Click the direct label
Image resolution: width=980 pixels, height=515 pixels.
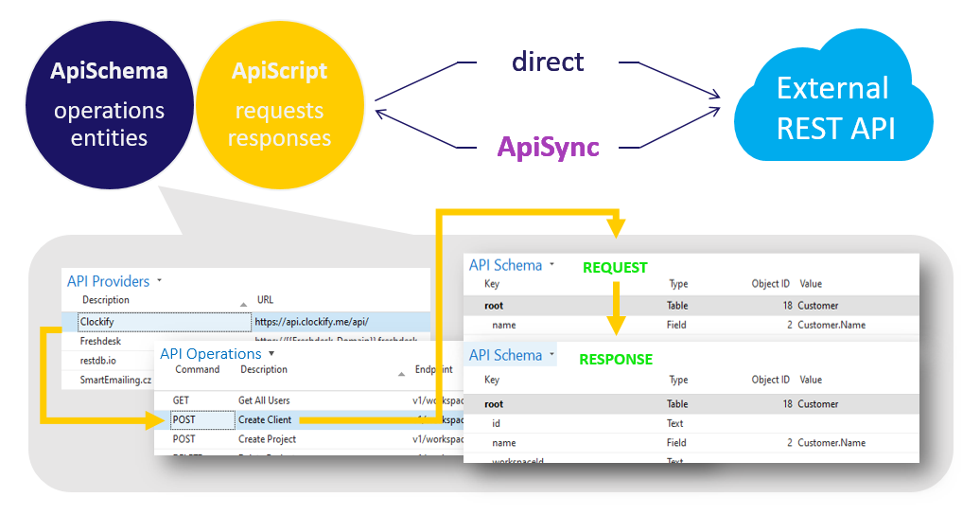(548, 62)
